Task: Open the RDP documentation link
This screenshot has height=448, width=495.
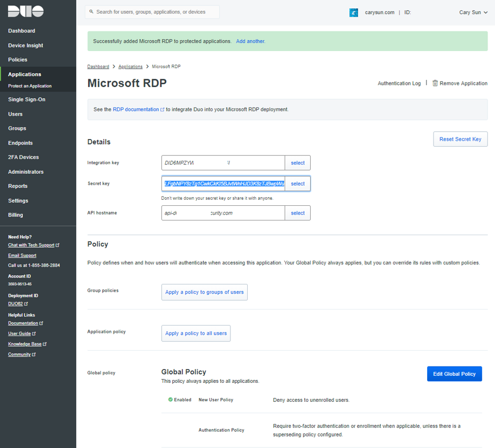Action: [x=138, y=110]
